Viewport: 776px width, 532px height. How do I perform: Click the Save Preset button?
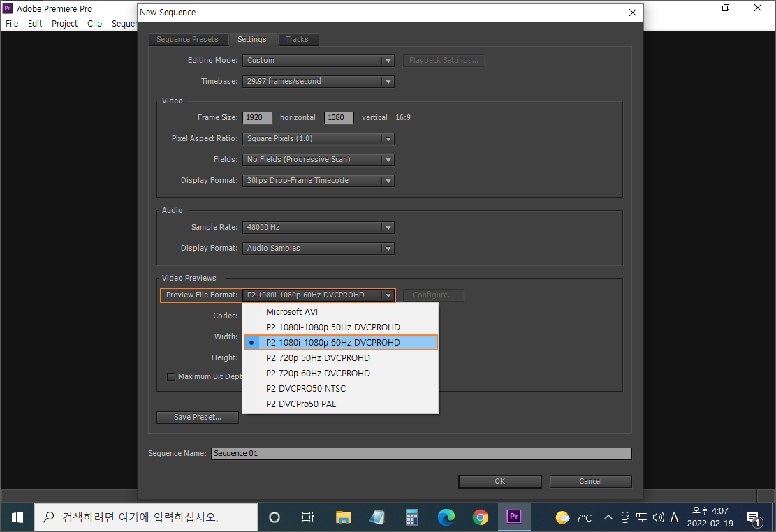198,418
